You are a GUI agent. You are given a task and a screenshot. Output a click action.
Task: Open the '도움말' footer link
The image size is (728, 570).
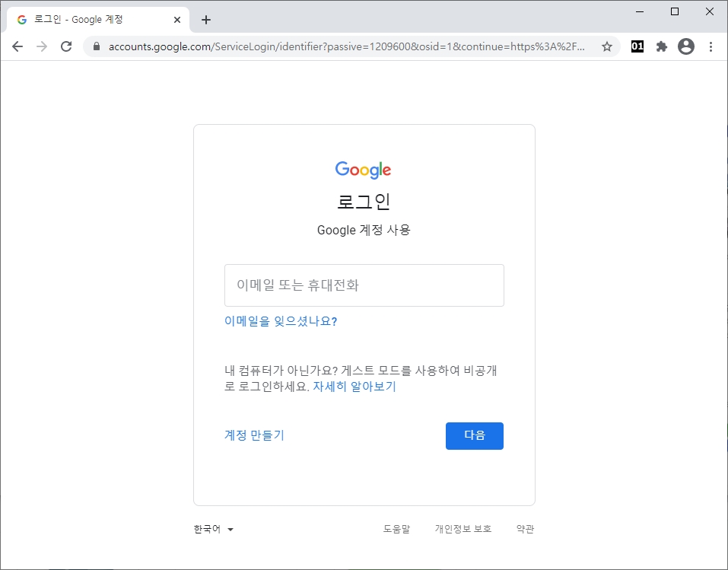pos(396,529)
